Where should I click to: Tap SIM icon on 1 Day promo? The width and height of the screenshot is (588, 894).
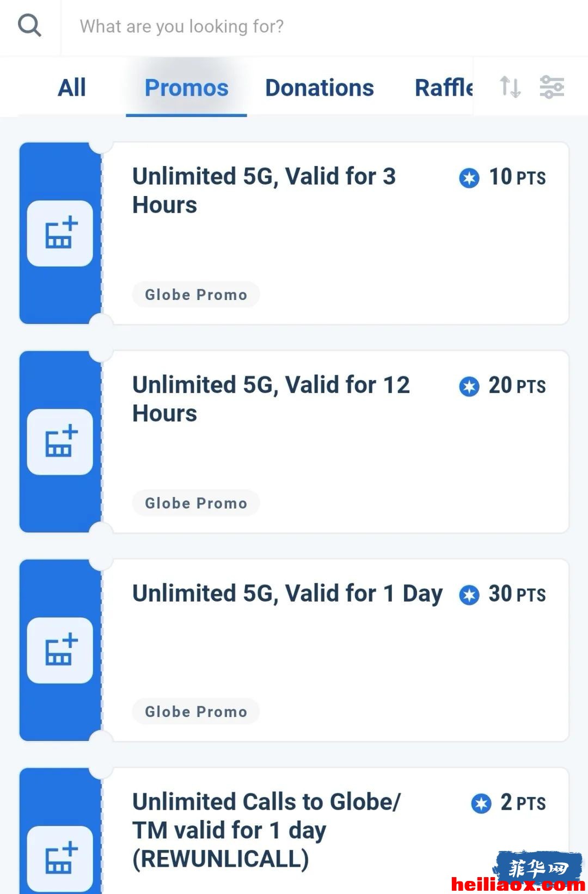pyautogui.click(x=60, y=650)
